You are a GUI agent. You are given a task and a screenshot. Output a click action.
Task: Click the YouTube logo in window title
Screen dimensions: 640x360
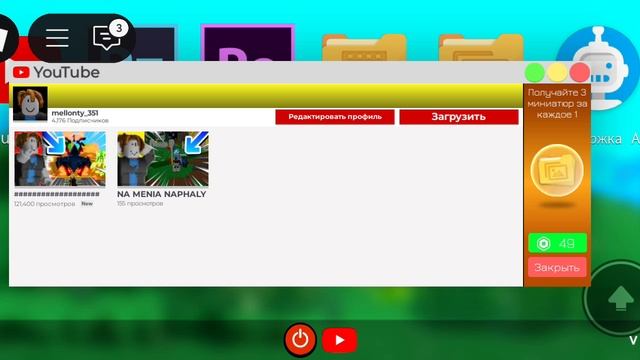(56, 73)
